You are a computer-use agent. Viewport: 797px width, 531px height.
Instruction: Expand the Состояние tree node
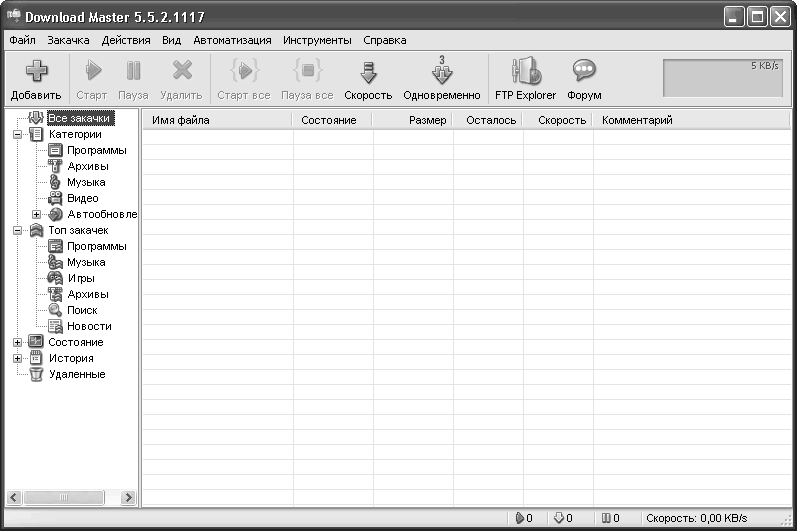tap(18, 342)
